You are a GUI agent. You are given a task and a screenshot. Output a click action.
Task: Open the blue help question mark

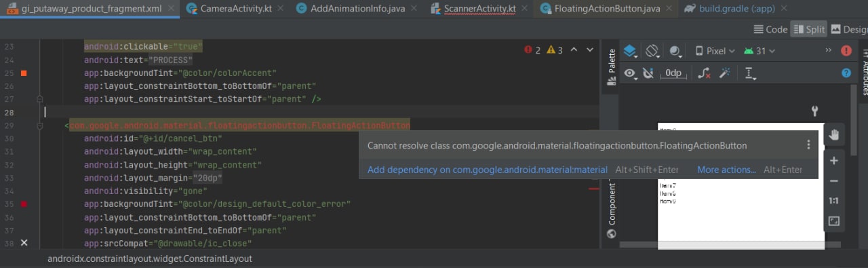point(846,73)
